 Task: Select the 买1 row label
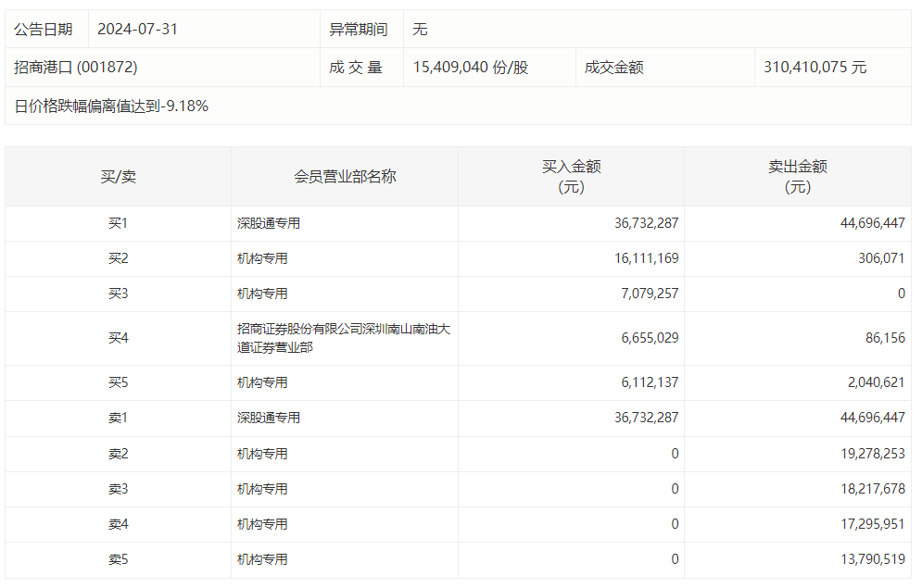point(119,223)
